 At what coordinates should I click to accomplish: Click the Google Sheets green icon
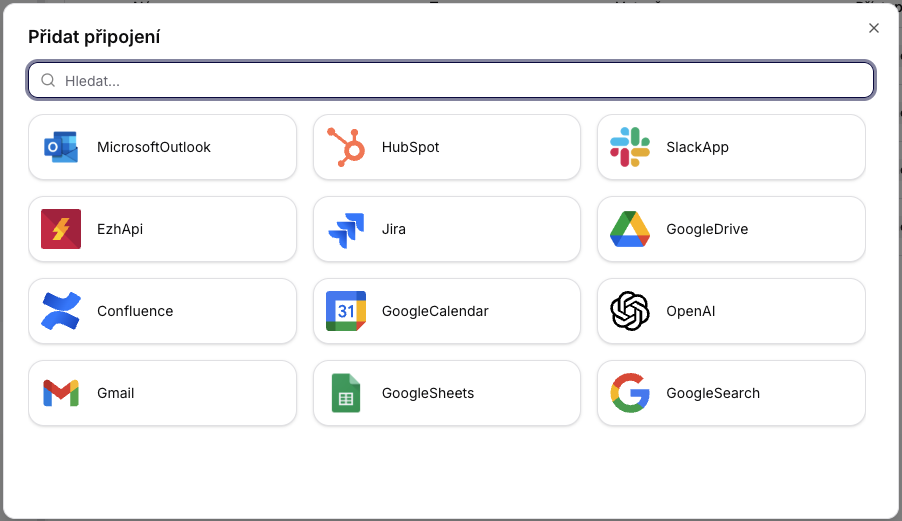(345, 393)
